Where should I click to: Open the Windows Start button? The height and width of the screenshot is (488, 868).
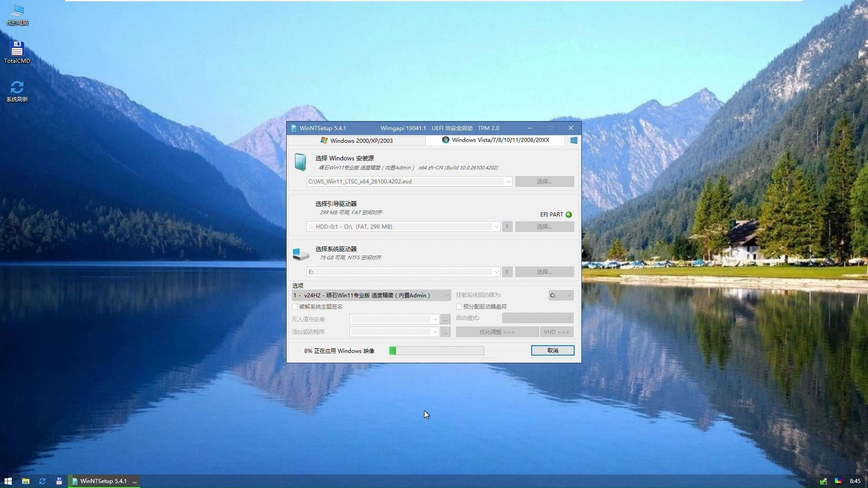pyautogui.click(x=8, y=481)
